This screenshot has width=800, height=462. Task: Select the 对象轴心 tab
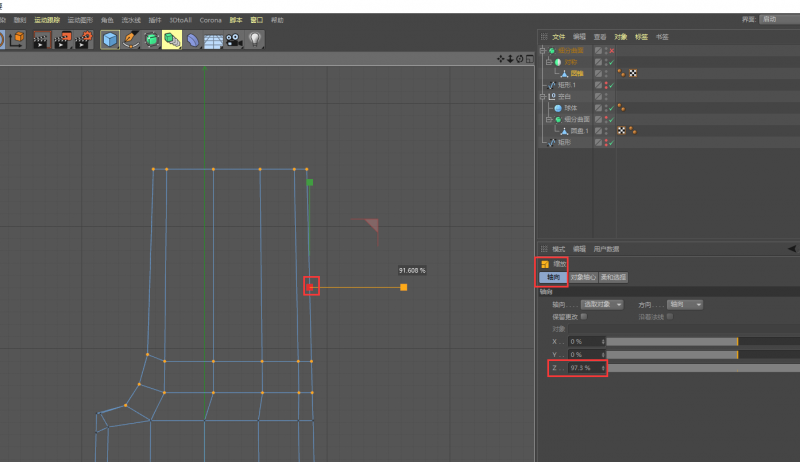[x=583, y=277]
